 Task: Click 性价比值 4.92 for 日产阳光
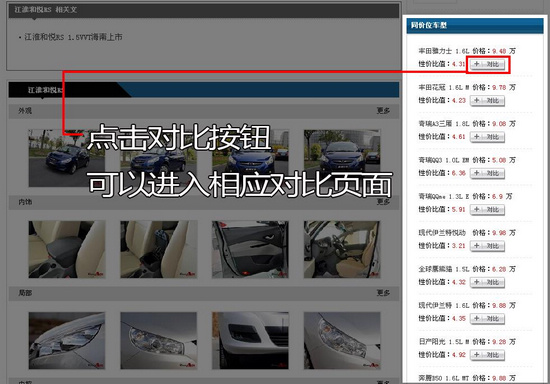pos(458,355)
